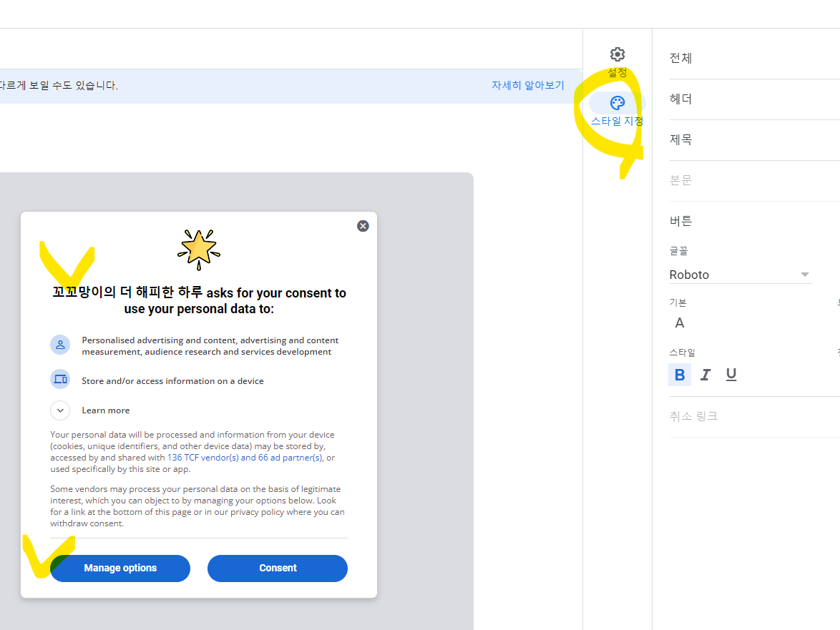
Task: Click the Consent button
Action: click(x=278, y=568)
